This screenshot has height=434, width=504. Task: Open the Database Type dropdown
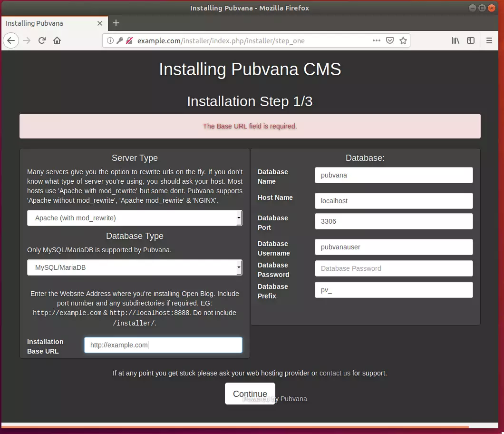[x=135, y=267]
